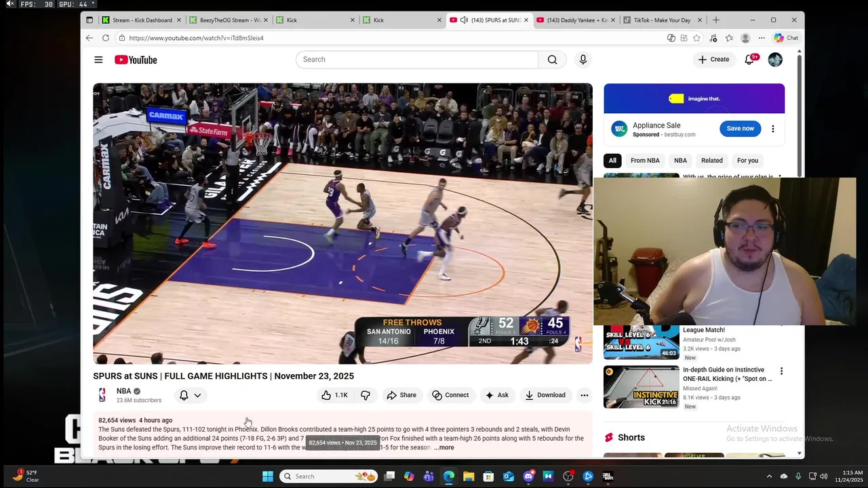This screenshot has height=488, width=868.
Task: Open the Instinctive ONE-RAIL Kicking video title
Action: coord(728,375)
